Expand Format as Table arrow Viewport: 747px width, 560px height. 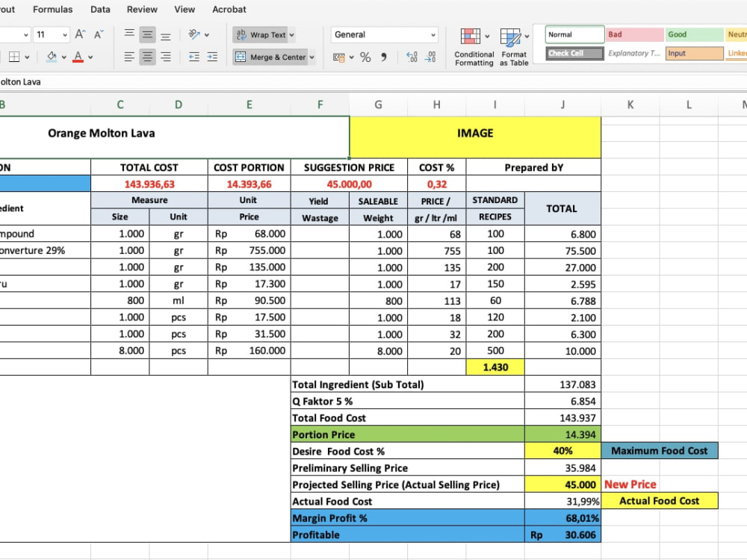527,36
